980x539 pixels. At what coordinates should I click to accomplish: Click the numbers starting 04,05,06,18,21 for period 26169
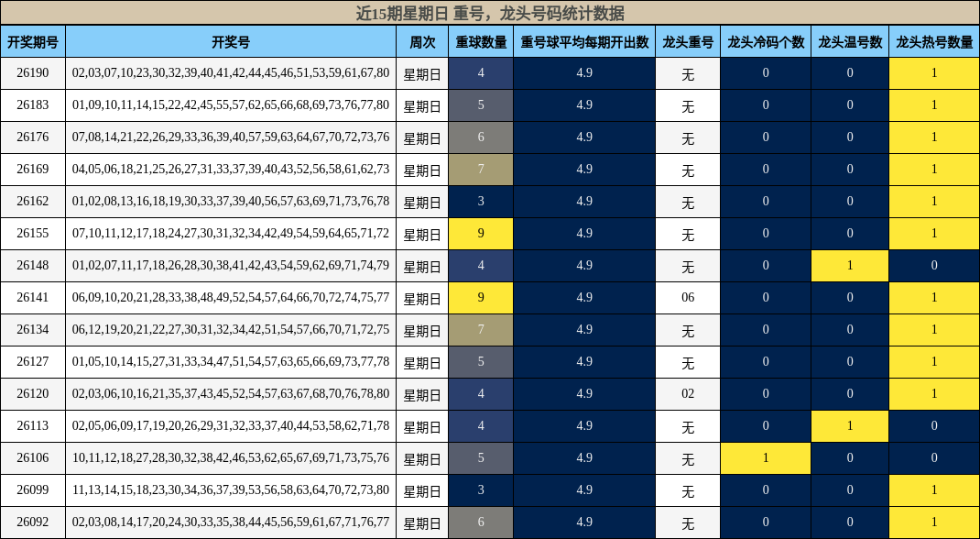pos(231,170)
